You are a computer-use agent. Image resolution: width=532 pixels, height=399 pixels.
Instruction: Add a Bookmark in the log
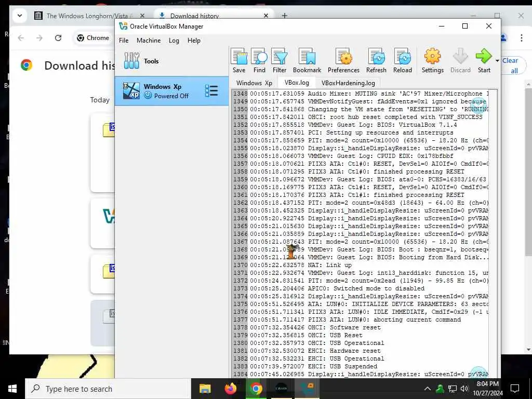pos(307,61)
